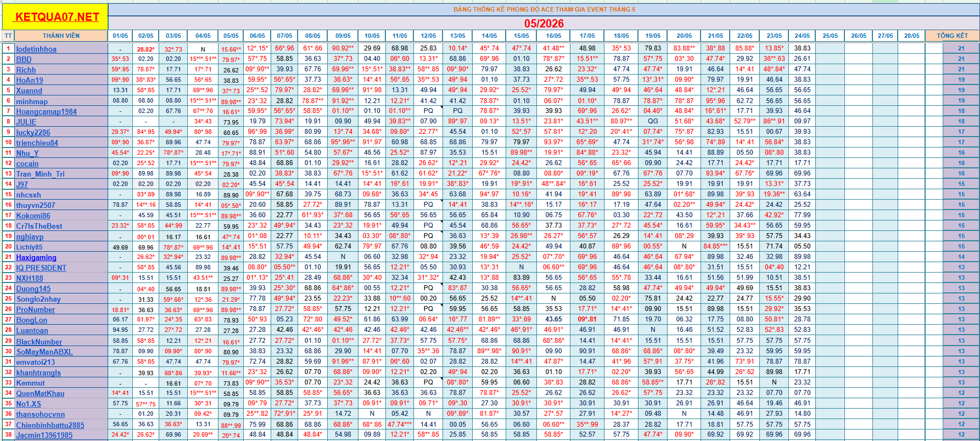Select the BẢNG THỐNG KÊ title text
The image size is (980, 441).
(544, 9)
